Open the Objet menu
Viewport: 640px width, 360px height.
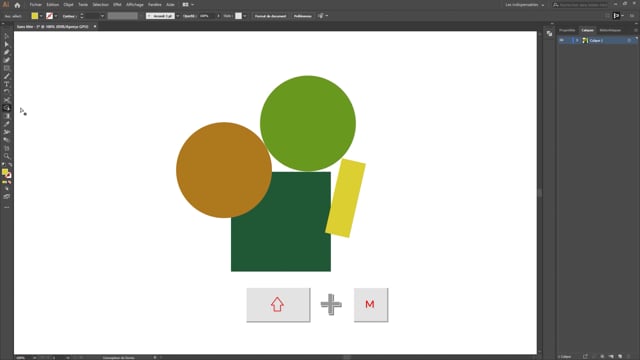click(x=68, y=4)
